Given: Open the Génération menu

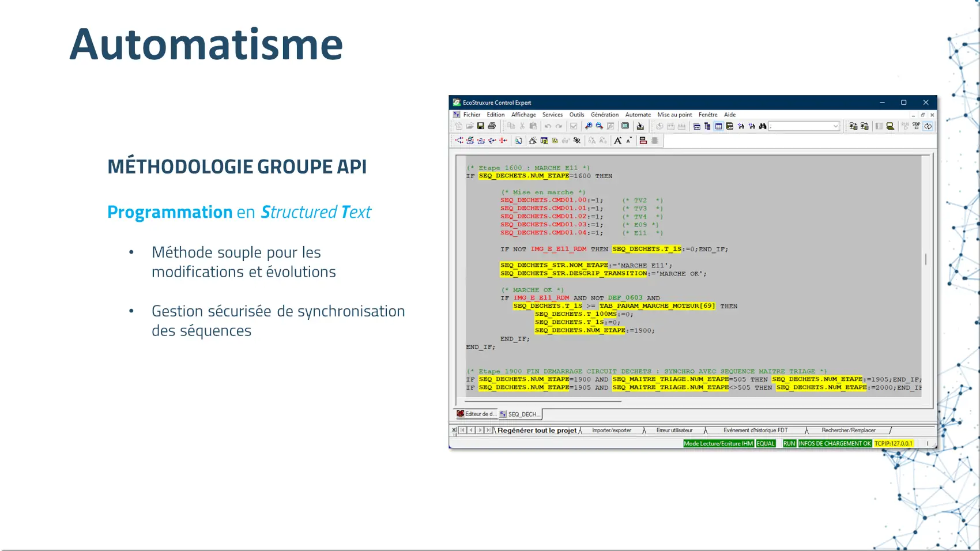Looking at the screenshot, I should pos(605,115).
